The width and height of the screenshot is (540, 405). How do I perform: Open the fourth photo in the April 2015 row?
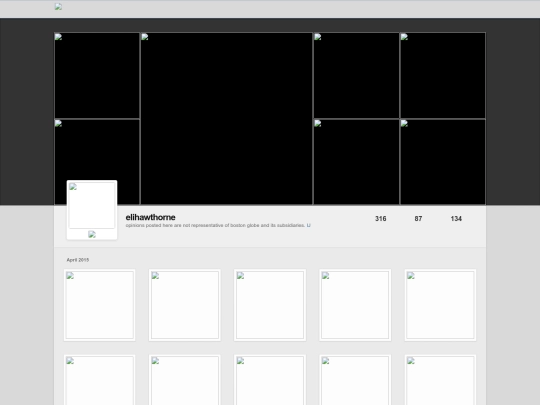pyautogui.click(x=355, y=305)
